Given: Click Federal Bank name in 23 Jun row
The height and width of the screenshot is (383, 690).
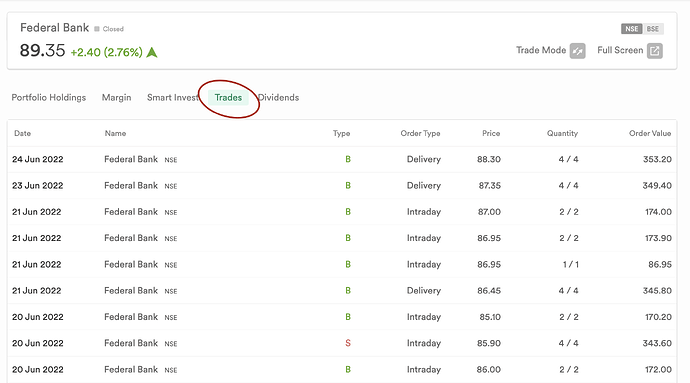Looking at the screenshot, I should coord(131,186).
